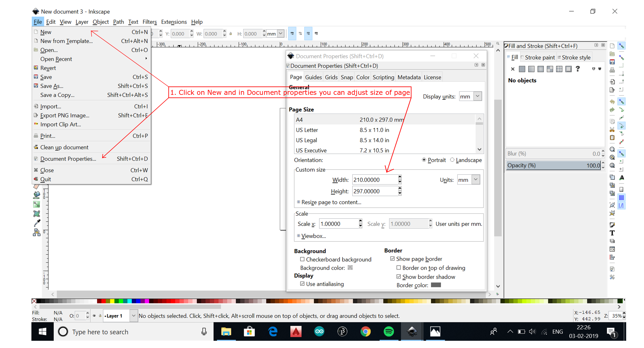Image resolution: width=644 pixels, height=348 pixels.
Task: Click the Border color swatch
Action: (x=436, y=285)
